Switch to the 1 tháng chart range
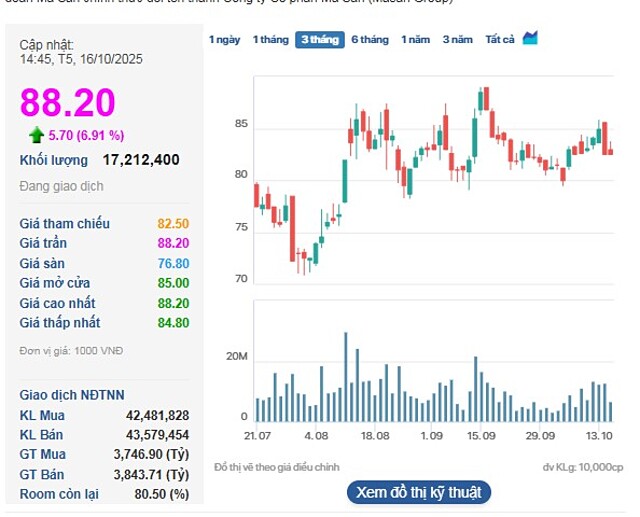The image size is (640, 517). [270, 39]
